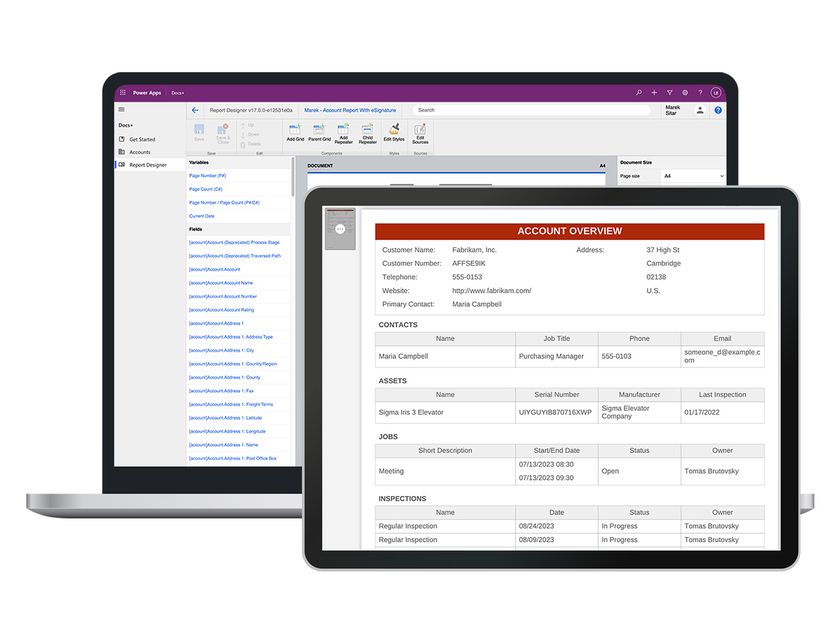Click the ACCOUNT OVERVIEW red banner

coord(570,231)
